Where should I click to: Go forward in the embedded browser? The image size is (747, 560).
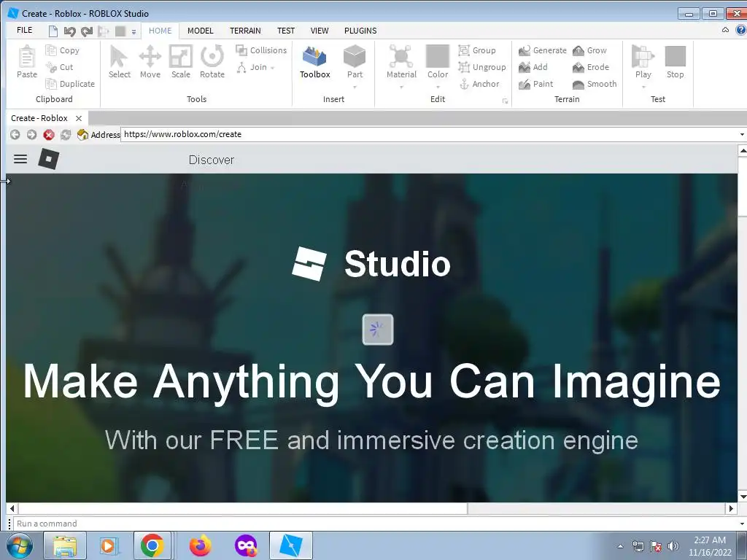tap(31, 135)
